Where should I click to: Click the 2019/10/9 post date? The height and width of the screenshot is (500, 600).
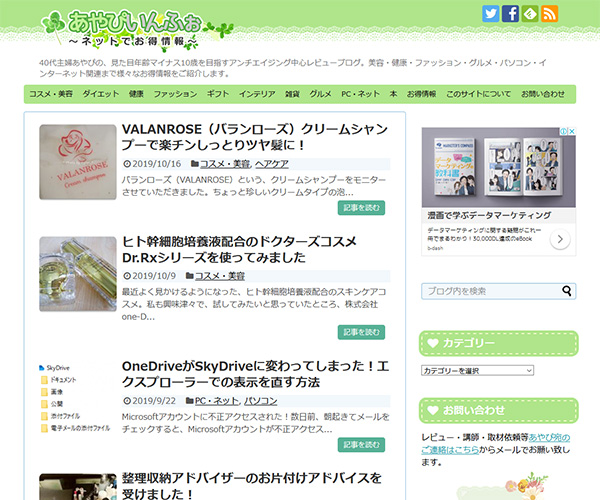154,276
